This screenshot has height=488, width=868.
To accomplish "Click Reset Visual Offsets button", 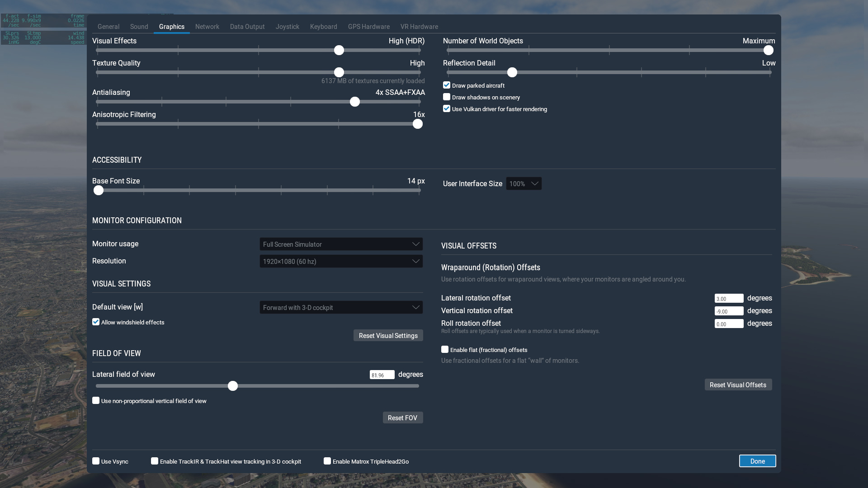I will (x=738, y=385).
